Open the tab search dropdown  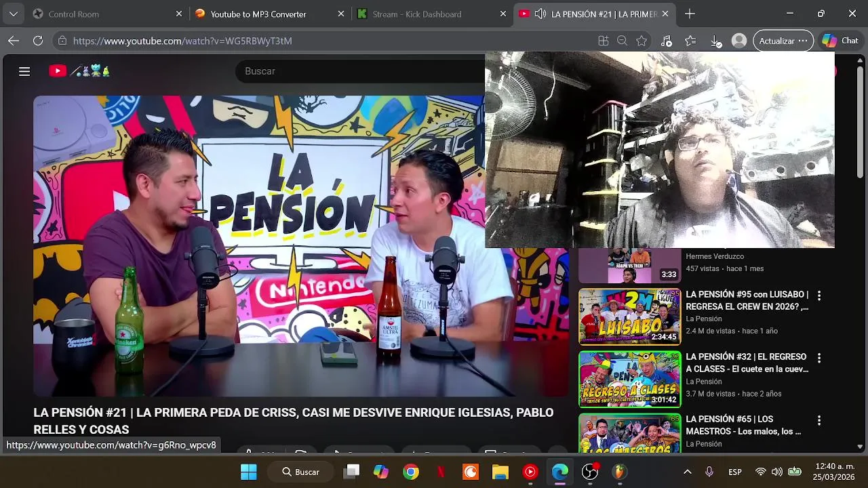[14, 14]
